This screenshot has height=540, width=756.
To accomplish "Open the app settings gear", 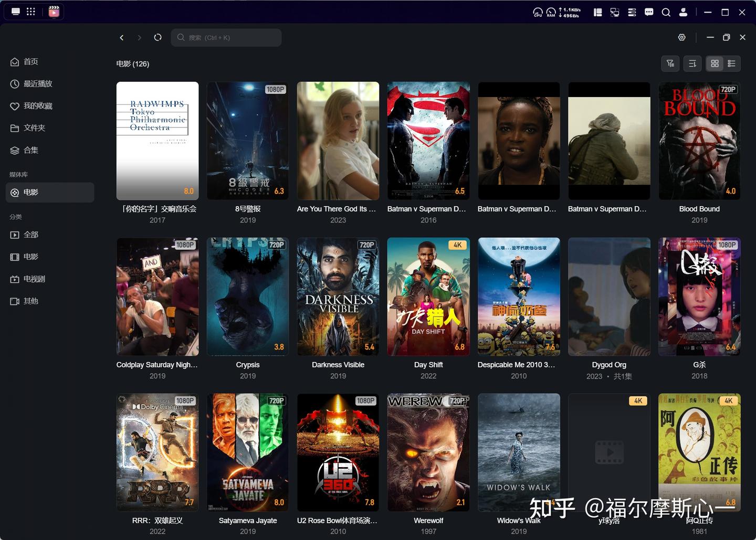I will tap(682, 37).
